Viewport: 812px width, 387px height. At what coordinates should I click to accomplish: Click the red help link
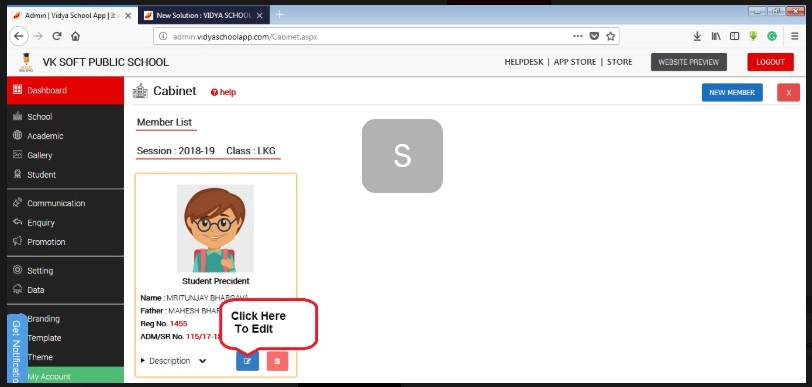(x=223, y=92)
